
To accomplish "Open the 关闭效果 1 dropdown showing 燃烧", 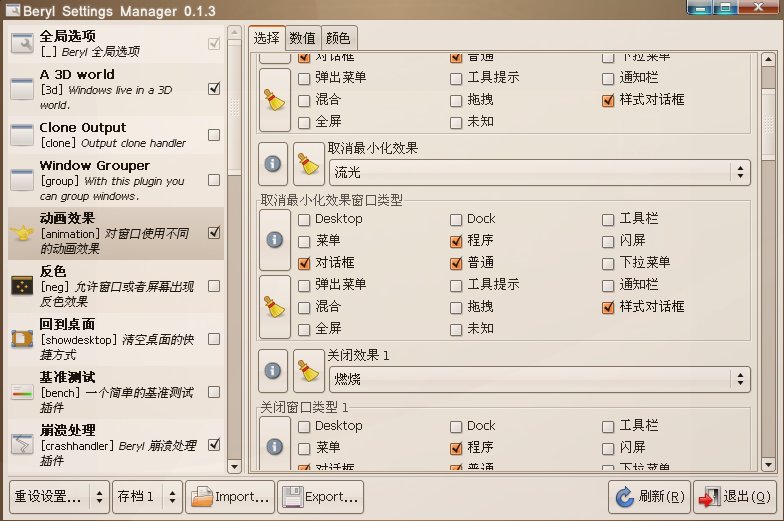I will click(x=540, y=380).
